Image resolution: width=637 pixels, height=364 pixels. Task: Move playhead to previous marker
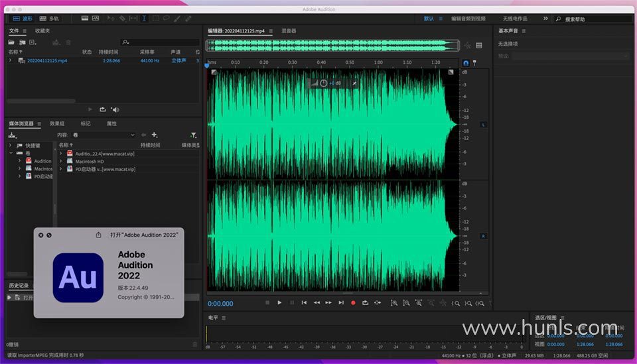click(304, 303)
